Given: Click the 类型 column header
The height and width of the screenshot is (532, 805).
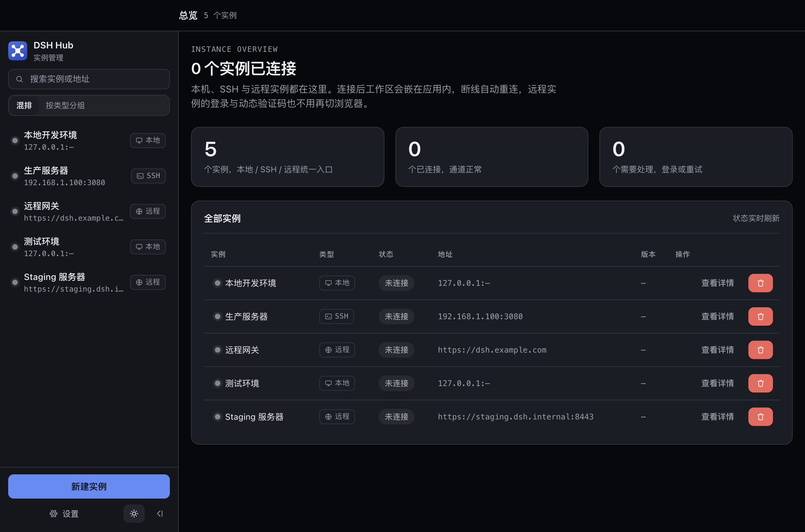Looking at the screenshot, I should (x=326, y=254).
